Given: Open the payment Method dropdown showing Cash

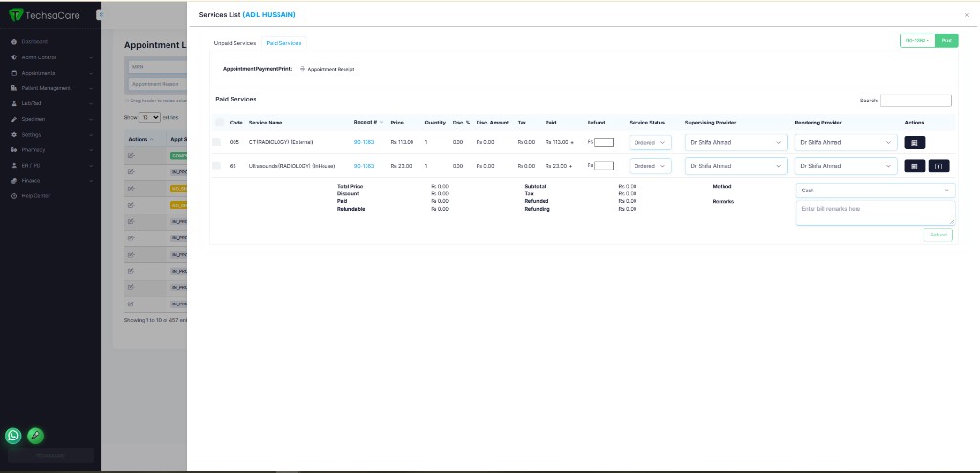Looking at the screenshot, I should (x=875, y=191).
